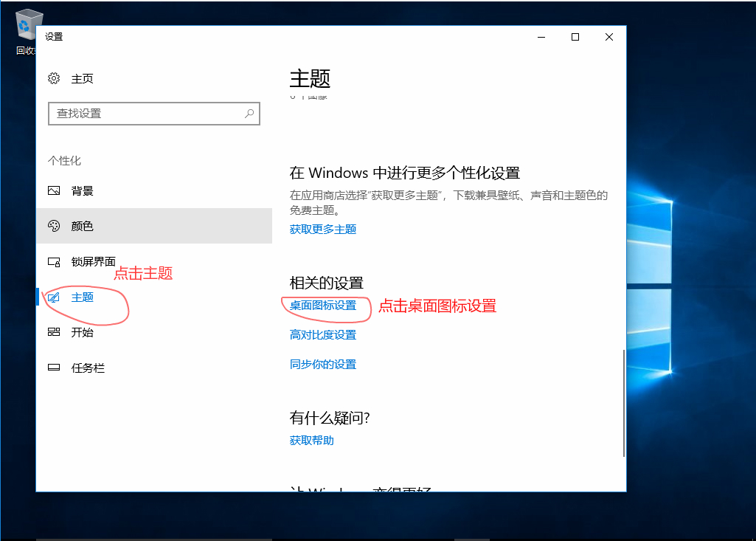Select 锁屏界面 in the sidebar navigation

[85, 261]
